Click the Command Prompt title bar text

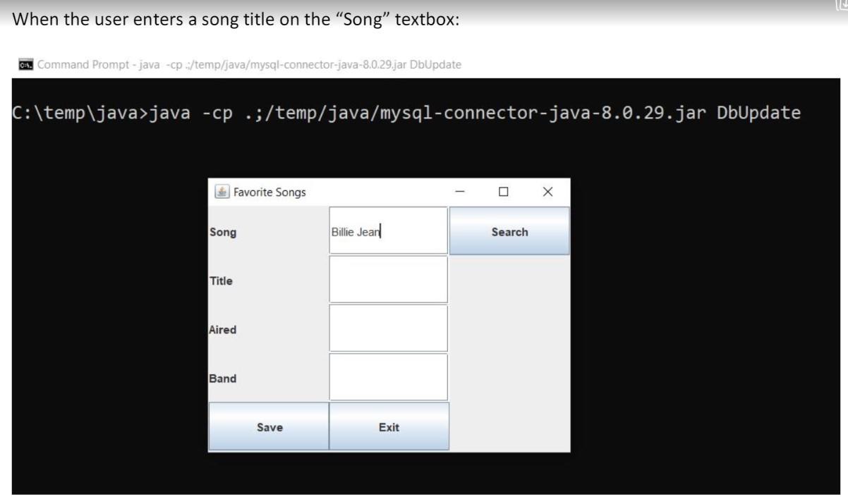[248, 63]
